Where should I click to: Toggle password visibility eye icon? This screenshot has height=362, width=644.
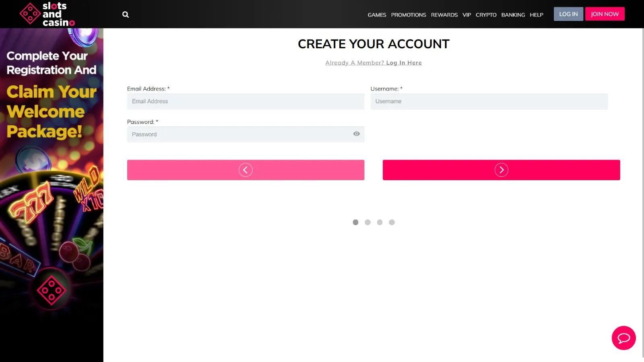[x=356, y=134]
